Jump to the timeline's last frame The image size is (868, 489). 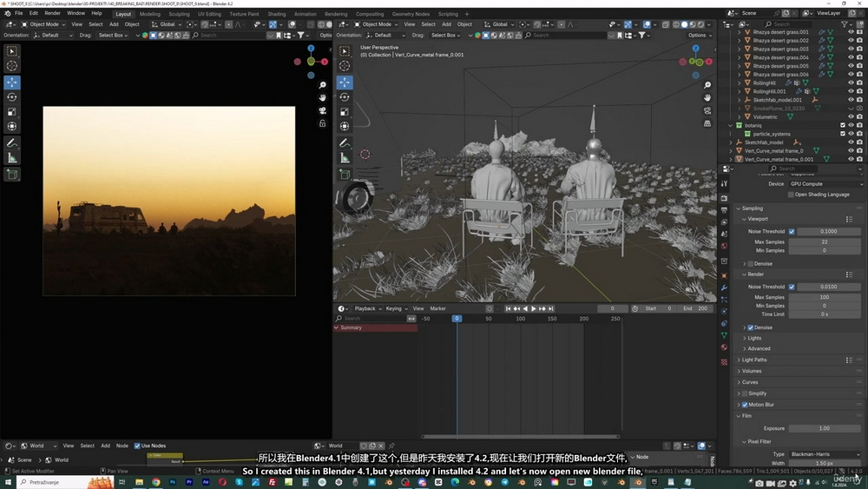click(x=551, y=308)
